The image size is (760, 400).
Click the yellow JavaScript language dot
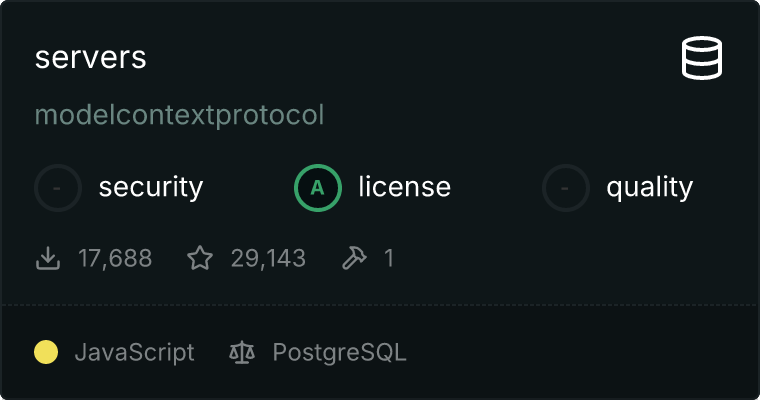point(46,352)
